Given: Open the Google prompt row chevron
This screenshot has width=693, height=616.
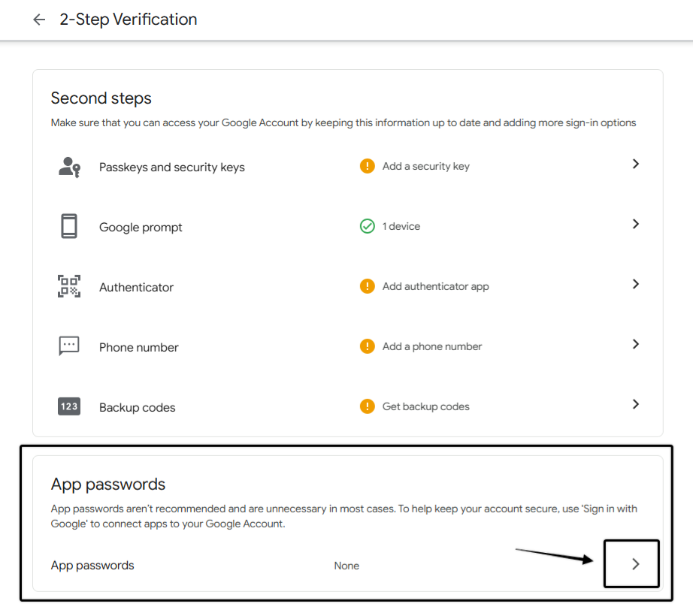Looking at the screenshot, I should 636,224.
